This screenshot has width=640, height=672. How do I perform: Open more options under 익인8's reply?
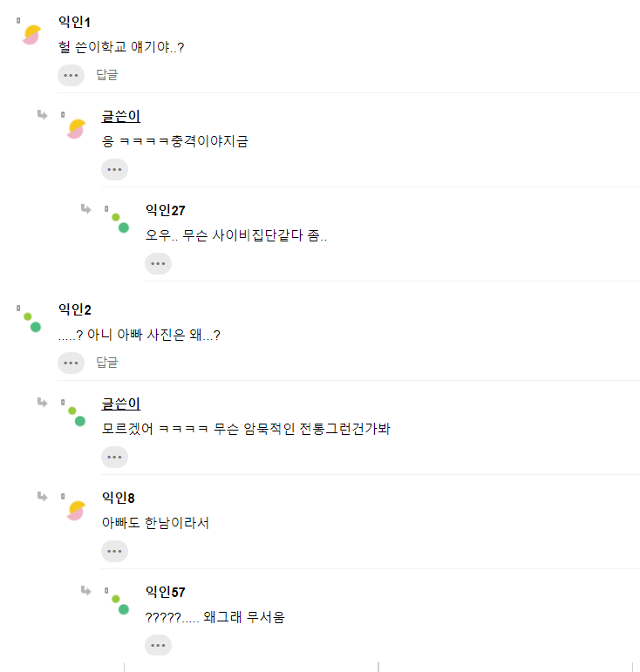point(114,551)
